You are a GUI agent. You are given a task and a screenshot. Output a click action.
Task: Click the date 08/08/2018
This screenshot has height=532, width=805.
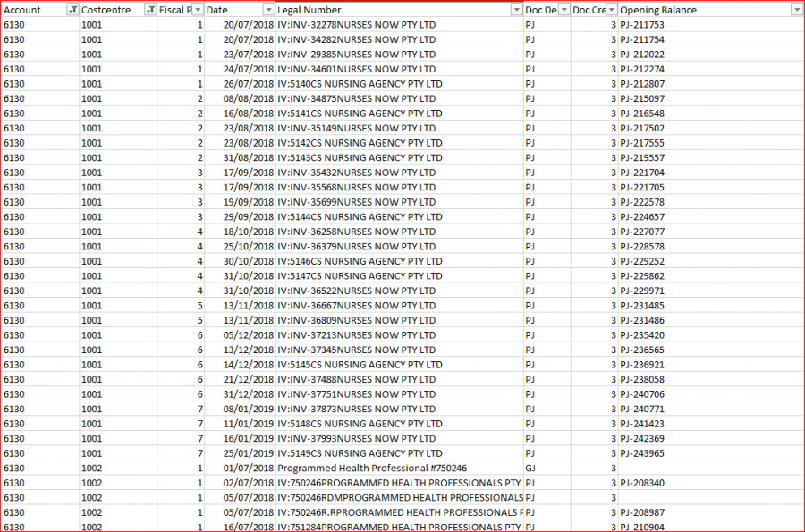pos(240,98)
